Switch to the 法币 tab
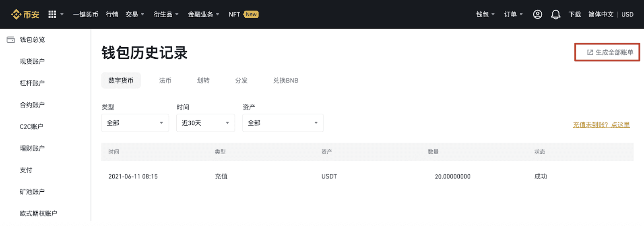644x226 pixels. 165,81
